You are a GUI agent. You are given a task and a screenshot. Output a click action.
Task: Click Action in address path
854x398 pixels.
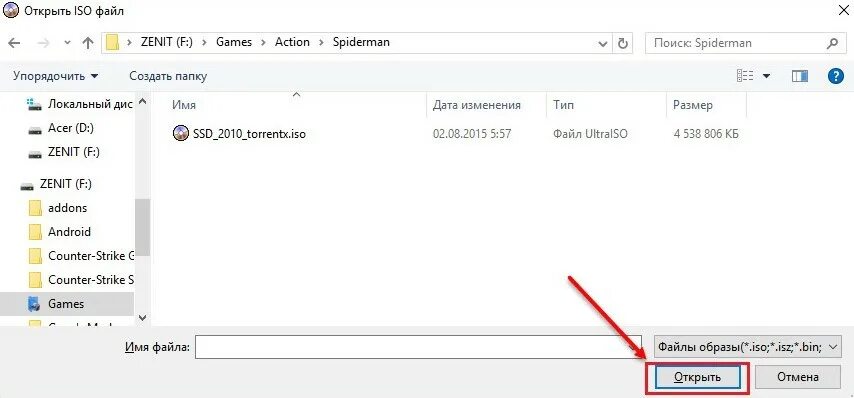pyautogui.click(x=292, y=42)
